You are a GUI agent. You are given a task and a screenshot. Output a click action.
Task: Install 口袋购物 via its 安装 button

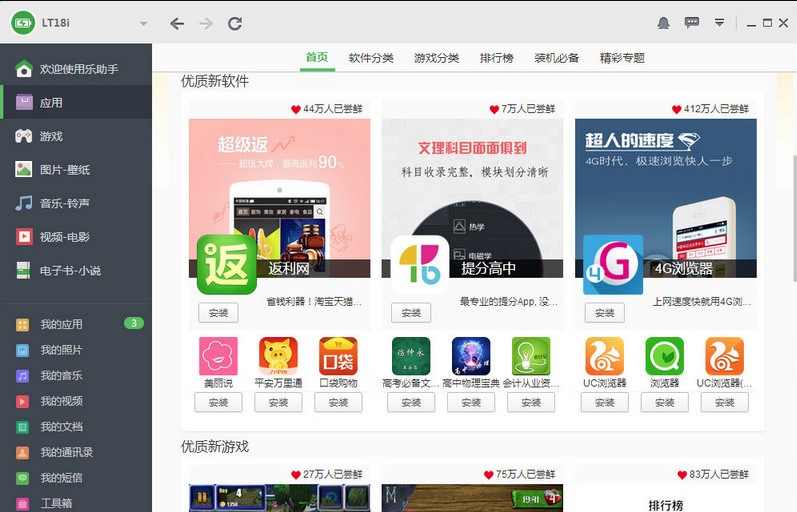(338, 403)
